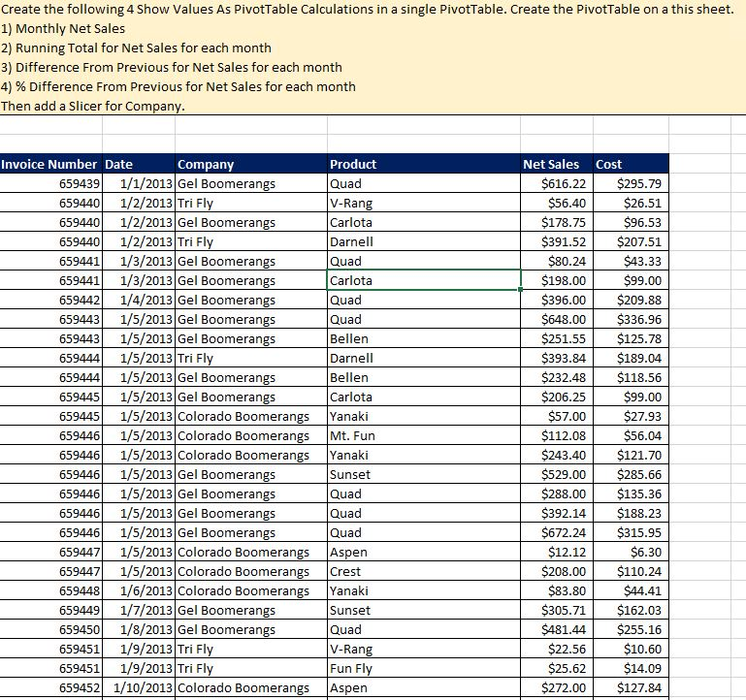Select Cost cell $207.51
The width and height of the screenshot is (746, 700).
click(631, 242)
